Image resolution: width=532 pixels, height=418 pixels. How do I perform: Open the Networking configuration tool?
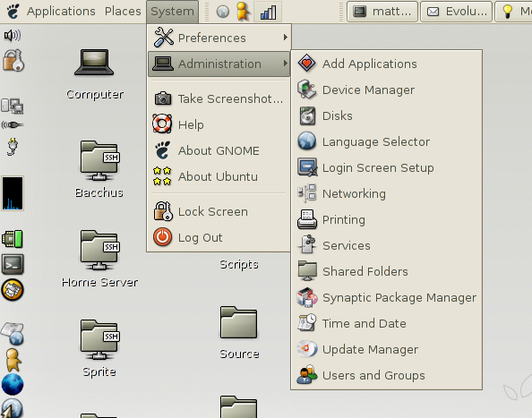[386, 194]
